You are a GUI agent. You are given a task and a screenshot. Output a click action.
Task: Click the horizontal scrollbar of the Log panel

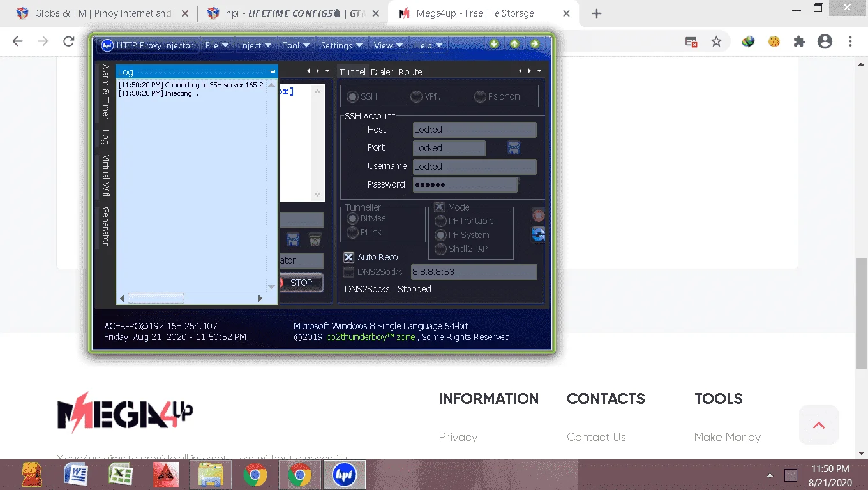[192, 298]
